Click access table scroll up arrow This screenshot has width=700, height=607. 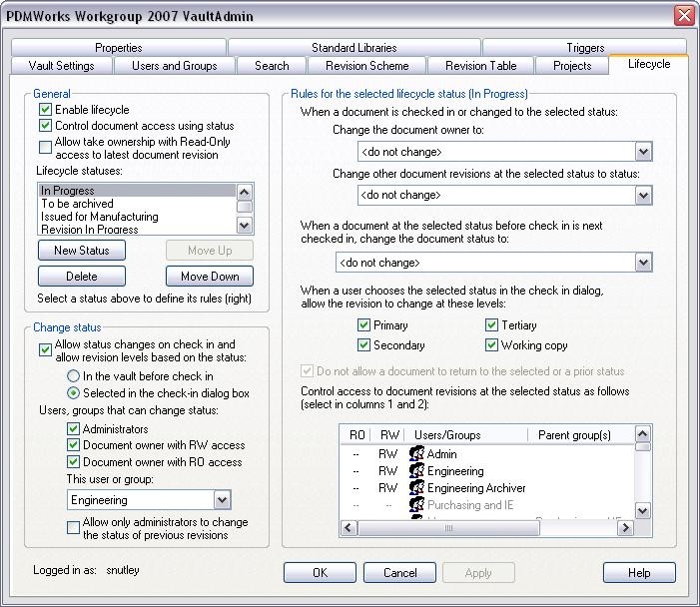pyautogui.click(x=642, y=433)
